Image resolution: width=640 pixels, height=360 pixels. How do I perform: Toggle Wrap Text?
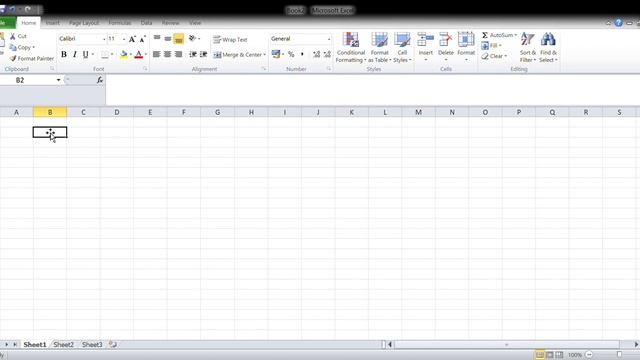(x=230, y=40)
